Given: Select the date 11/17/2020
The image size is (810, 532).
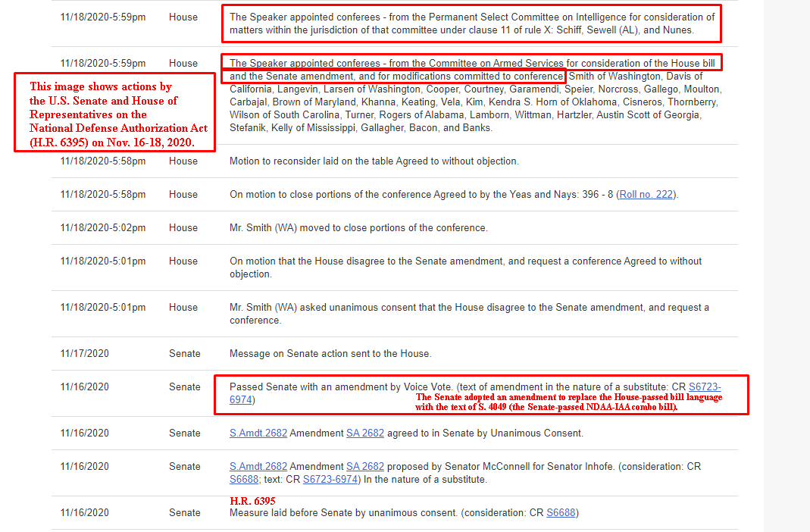Looking at the screenshot, I should pyautogui.click(x=85, y=354).
